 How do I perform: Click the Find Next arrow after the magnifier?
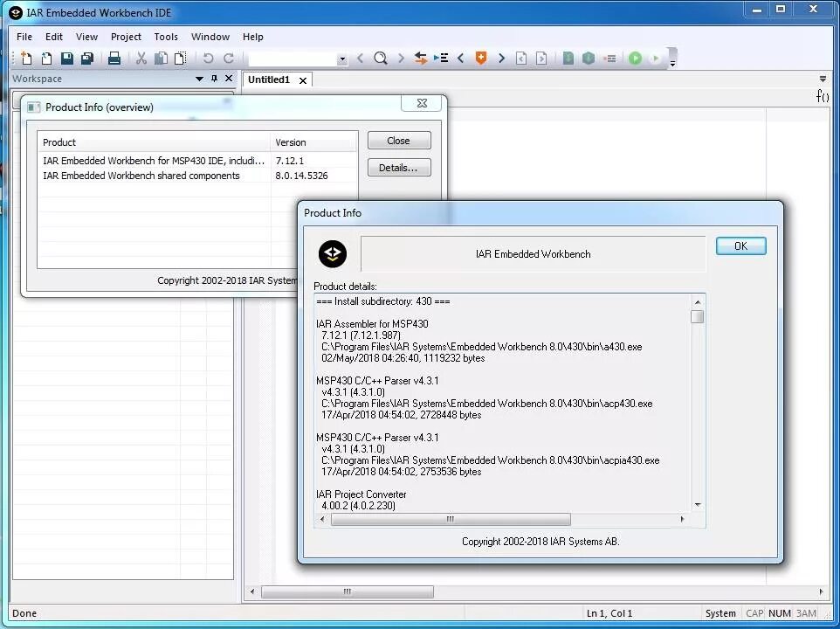point(401,58)
